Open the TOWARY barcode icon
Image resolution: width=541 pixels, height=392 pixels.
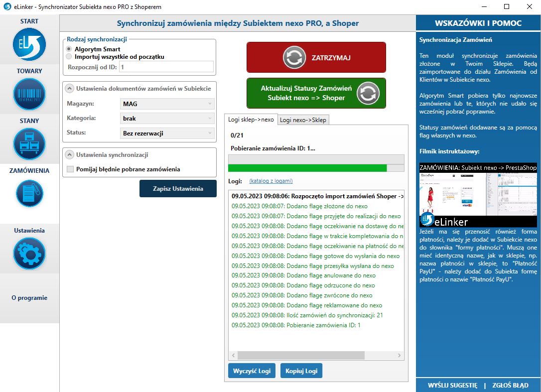click(29, 94)
